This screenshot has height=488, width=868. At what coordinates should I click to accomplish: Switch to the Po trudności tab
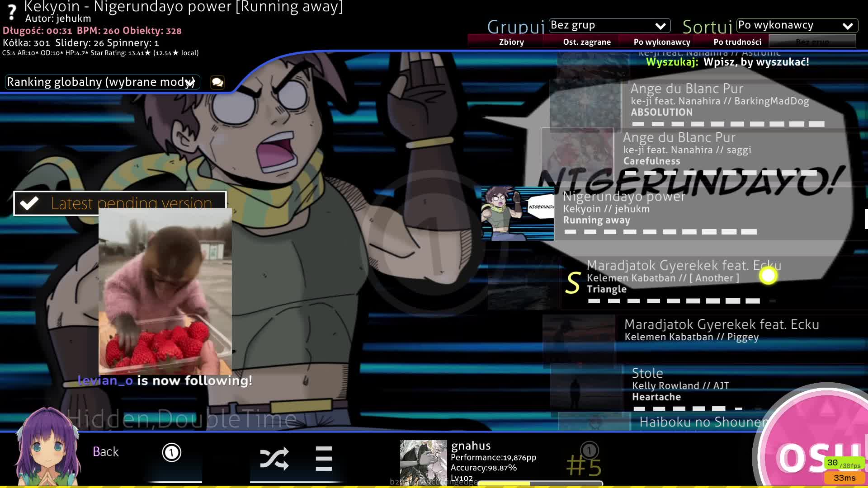coord(737,42)
